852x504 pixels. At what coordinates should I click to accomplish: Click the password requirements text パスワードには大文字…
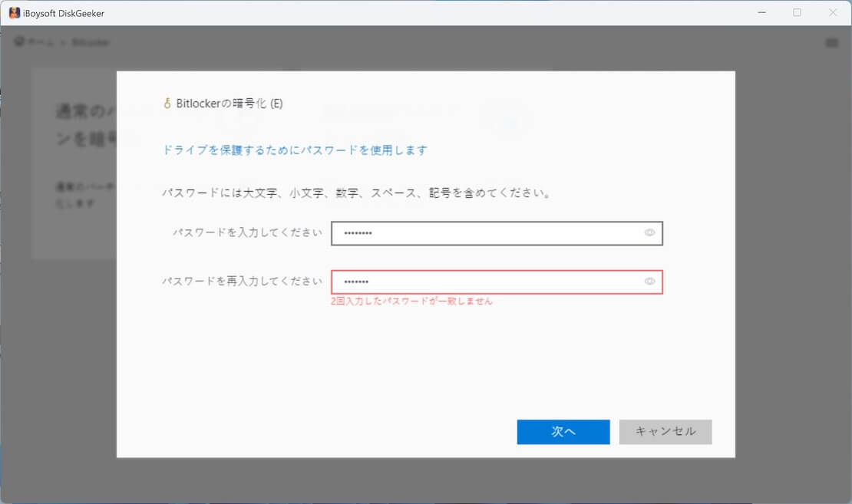[356, 193]
